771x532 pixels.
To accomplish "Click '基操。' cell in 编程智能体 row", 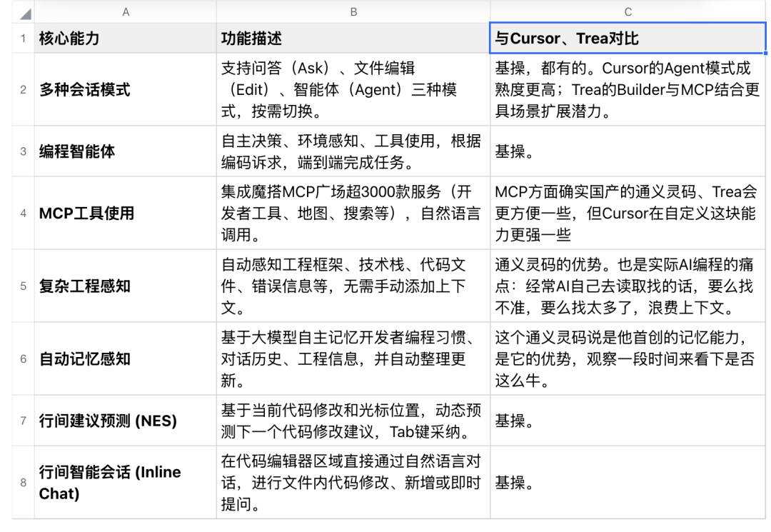I will 628,151.
